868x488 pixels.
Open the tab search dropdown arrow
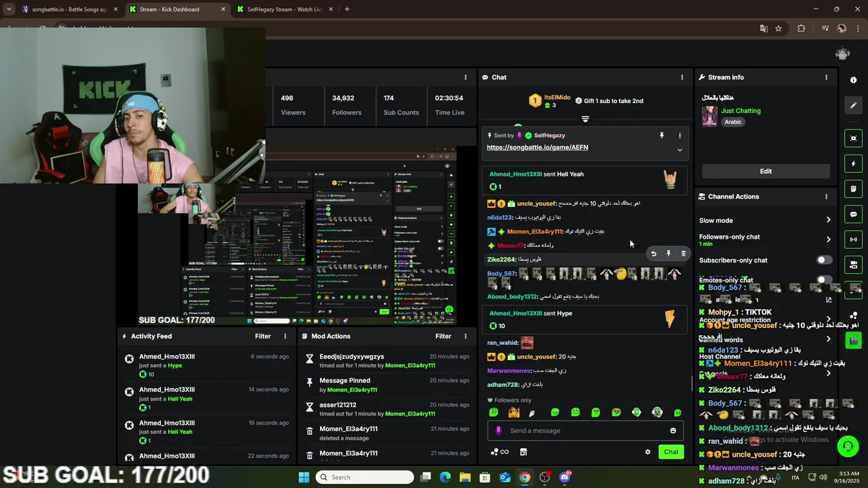(9, 9)
